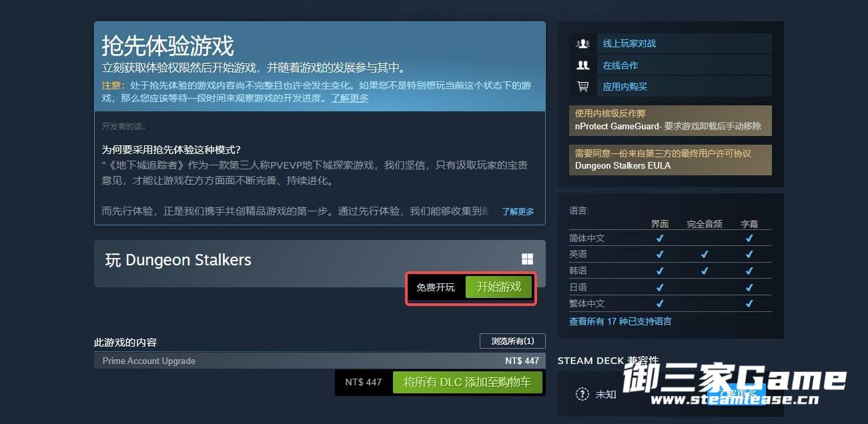Click 线上玩家对战 feature link
Viewport: 868px width, 424px height.
(629, 43)
